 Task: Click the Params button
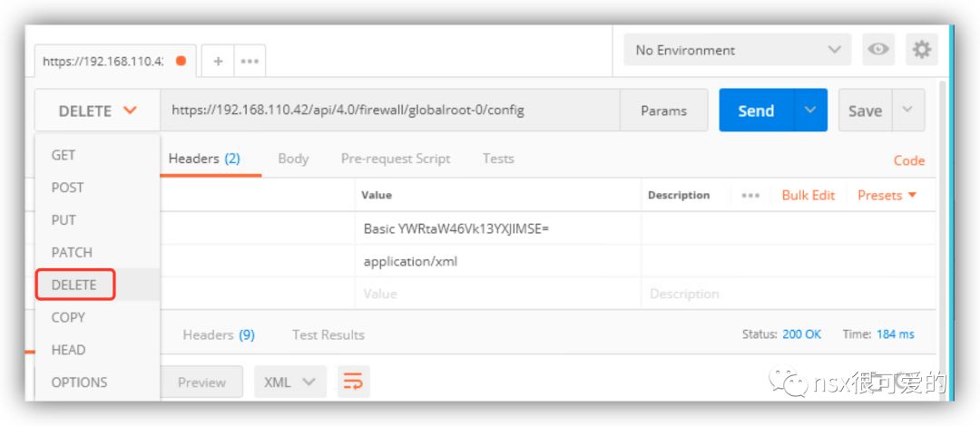pos(663,111)
